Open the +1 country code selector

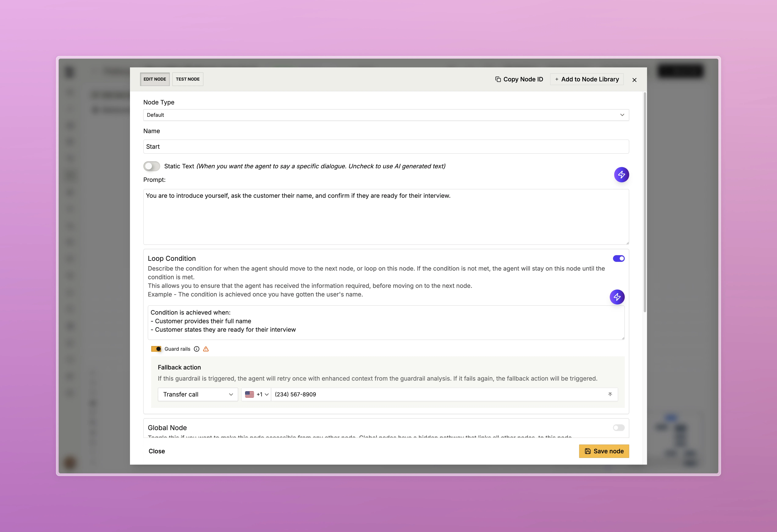(x=256, y=395)
